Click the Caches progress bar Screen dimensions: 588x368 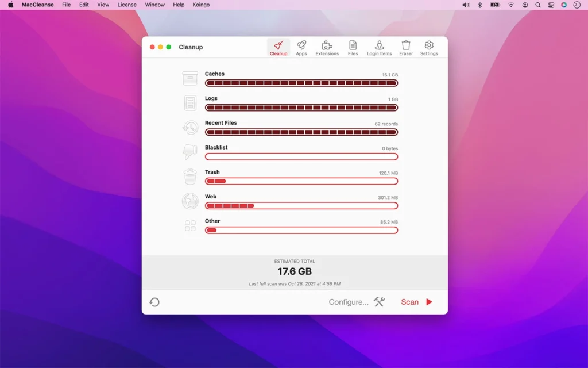point(301,82)
